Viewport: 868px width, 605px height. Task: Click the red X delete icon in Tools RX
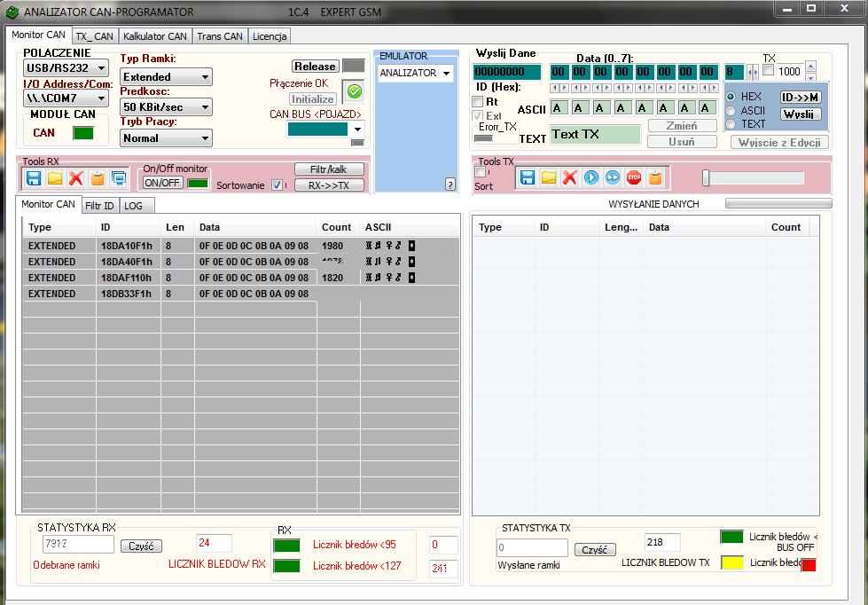coord(76,178)
